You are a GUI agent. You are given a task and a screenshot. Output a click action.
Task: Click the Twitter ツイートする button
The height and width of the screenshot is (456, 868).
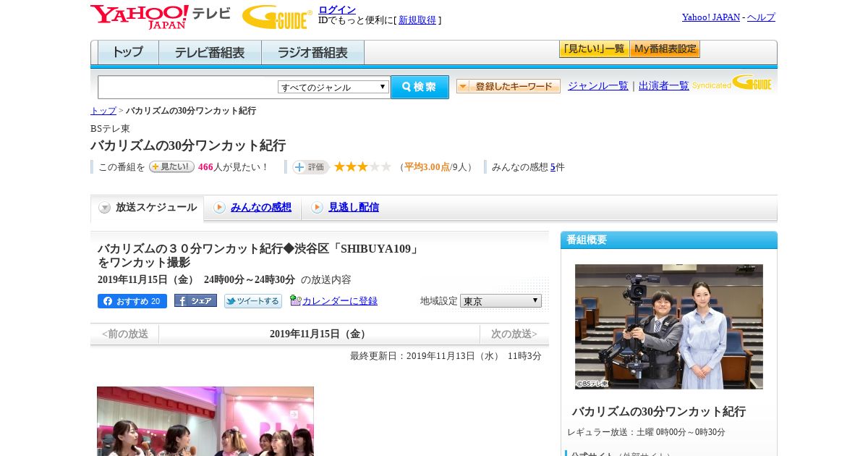point(253,301)
